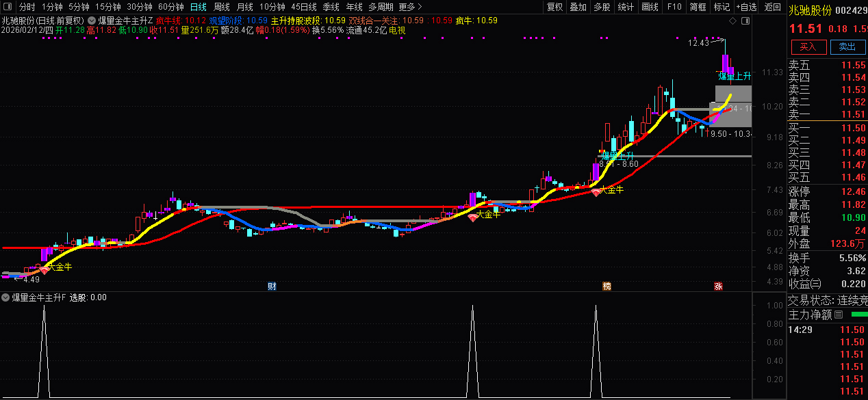868x400 pixels.
Task: Expand the 爆量金牛主升F sub-chart indicator menu
Action: click(5, 297)
